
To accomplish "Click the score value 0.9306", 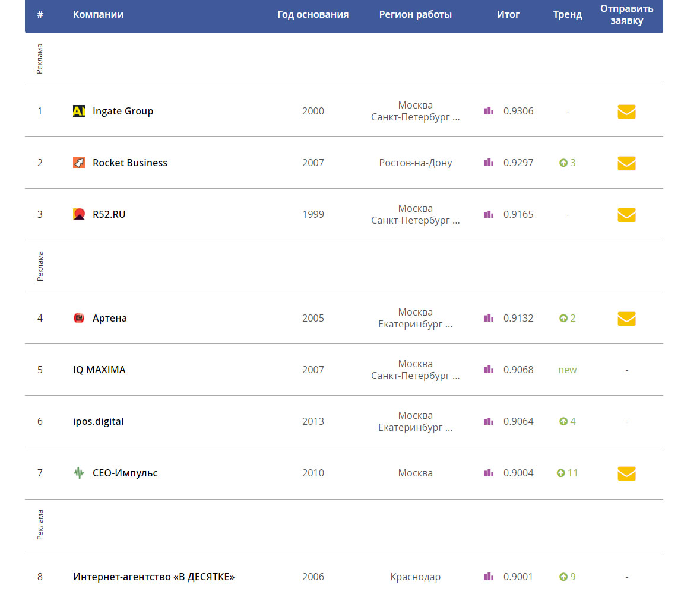I will coord(518,111).
